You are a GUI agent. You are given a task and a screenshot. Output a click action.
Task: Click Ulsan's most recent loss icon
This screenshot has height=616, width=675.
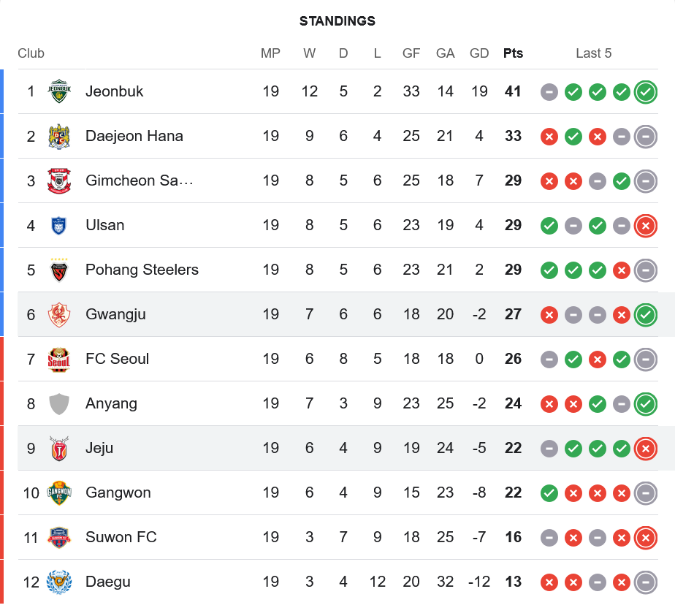point(646,226)
